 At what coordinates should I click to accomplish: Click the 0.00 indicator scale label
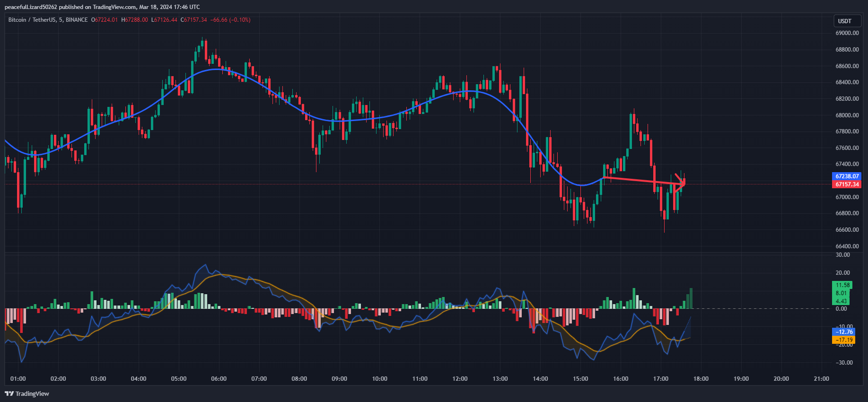pyautogui.click(x=842, y=309)
